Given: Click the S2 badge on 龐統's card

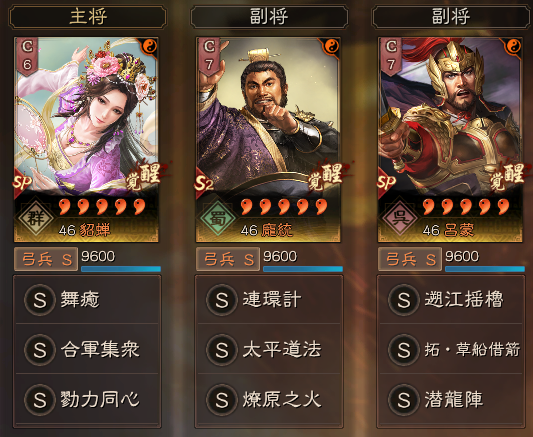Looking at the screenshot, I should (204, 183).
